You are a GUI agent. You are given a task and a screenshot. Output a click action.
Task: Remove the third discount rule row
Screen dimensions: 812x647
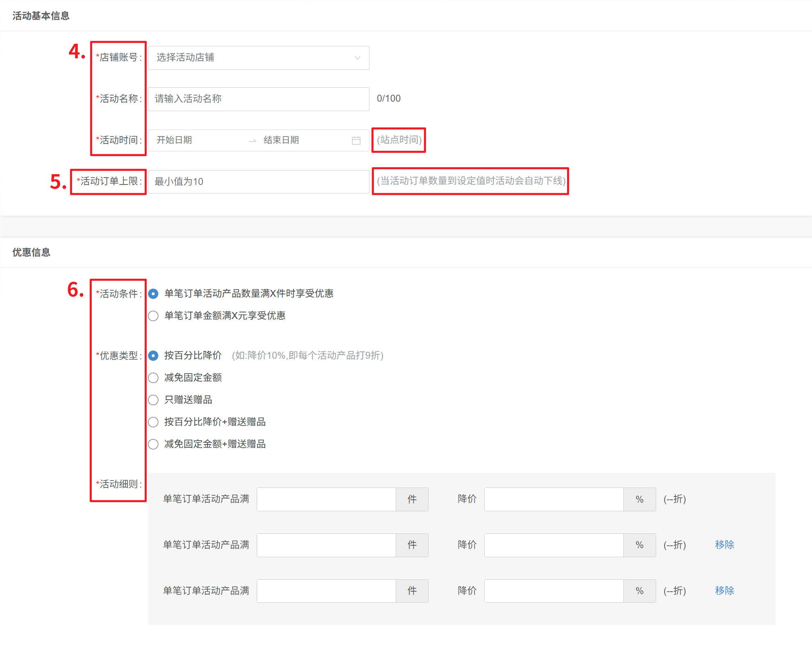724,591
